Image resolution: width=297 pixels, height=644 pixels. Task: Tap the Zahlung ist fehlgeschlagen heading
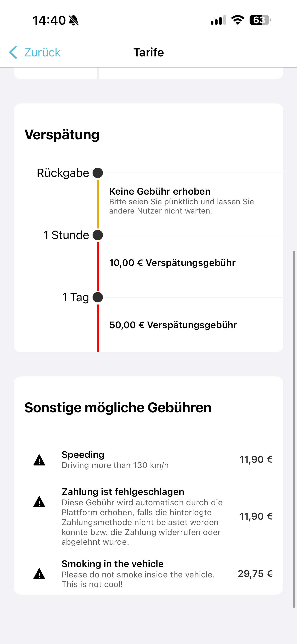pyautogui.click(x=123, y=492)
